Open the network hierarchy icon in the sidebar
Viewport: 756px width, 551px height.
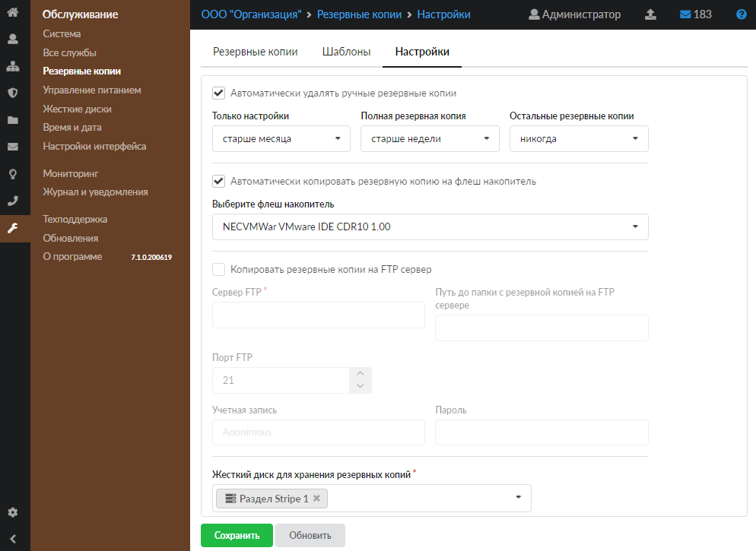point(13,66)
